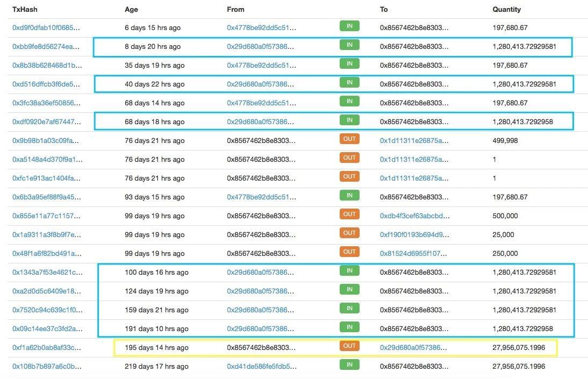Screen dimensions: 588x379
Task: Open sender 0x4778be92dd5c51… in 6 days row
Action: pyautogui.click(x=261, y=28)
